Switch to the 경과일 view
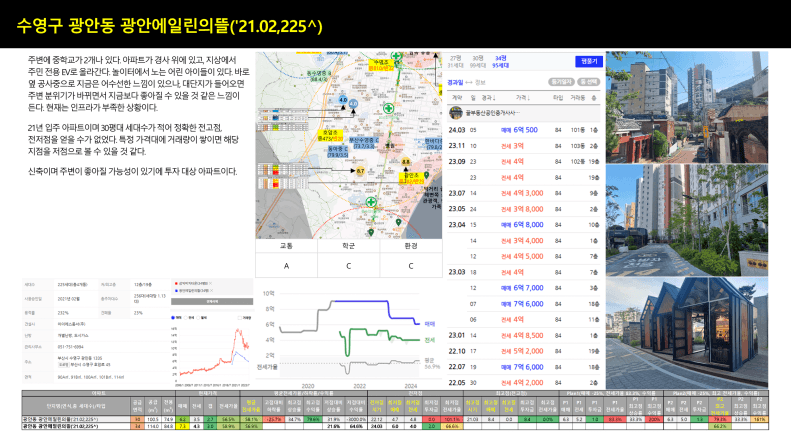 pyautogui.click(x=455, y=82)
